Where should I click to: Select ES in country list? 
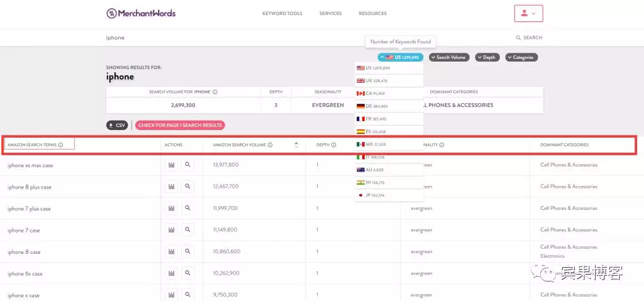(389, 132)
